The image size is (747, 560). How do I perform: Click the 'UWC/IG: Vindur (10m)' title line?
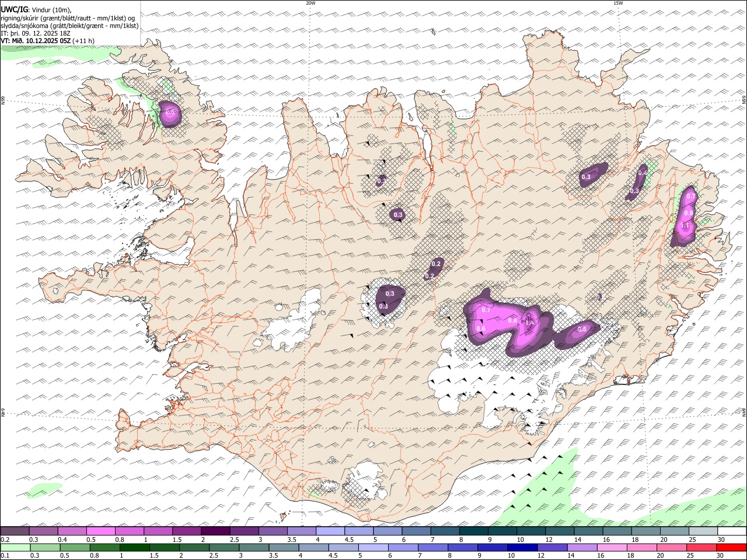36,9
